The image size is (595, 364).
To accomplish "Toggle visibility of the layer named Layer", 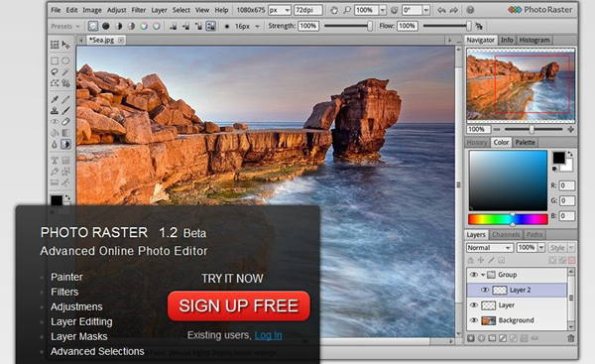I will 474,304.
